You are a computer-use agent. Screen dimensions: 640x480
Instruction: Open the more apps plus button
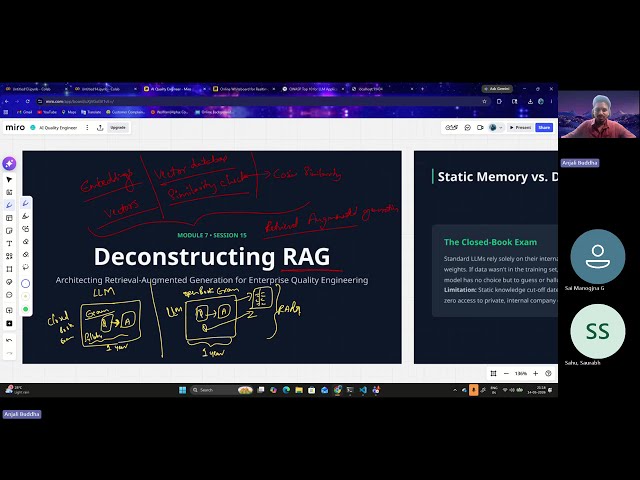point(9,323)
